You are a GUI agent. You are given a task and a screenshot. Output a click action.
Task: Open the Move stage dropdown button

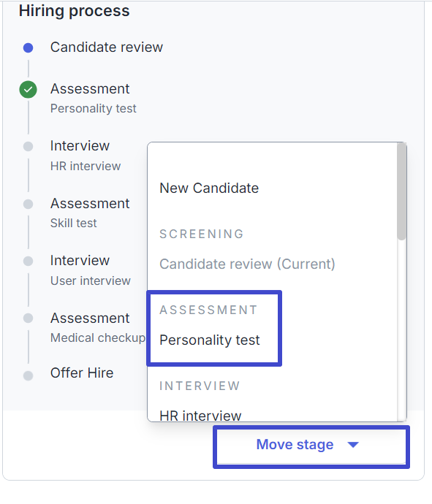tap(311, 447)
